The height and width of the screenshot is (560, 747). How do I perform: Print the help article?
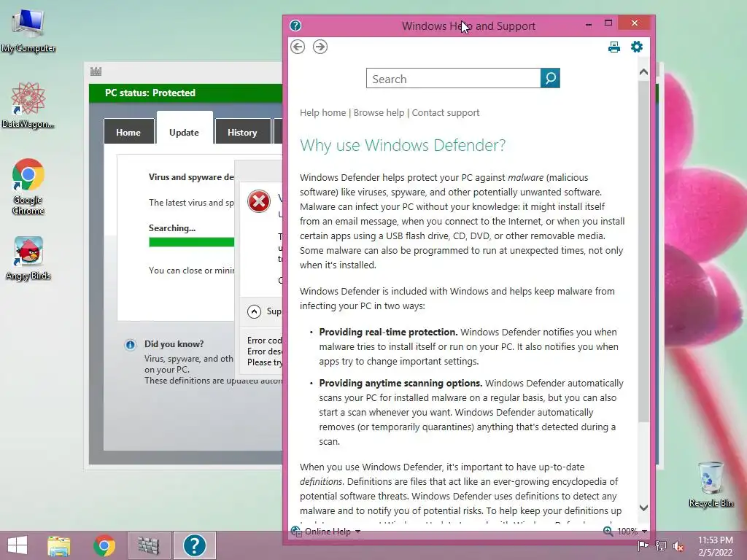tap(614, 47)
